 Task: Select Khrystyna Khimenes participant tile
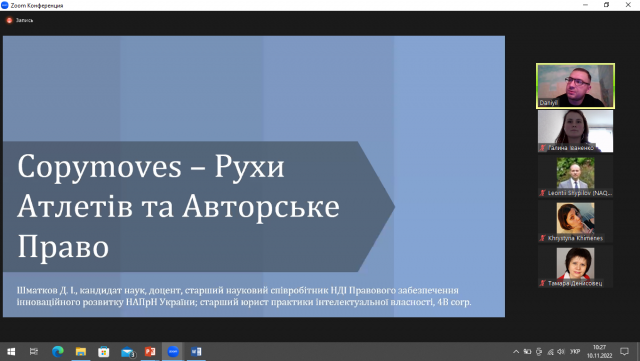point(575,222)
